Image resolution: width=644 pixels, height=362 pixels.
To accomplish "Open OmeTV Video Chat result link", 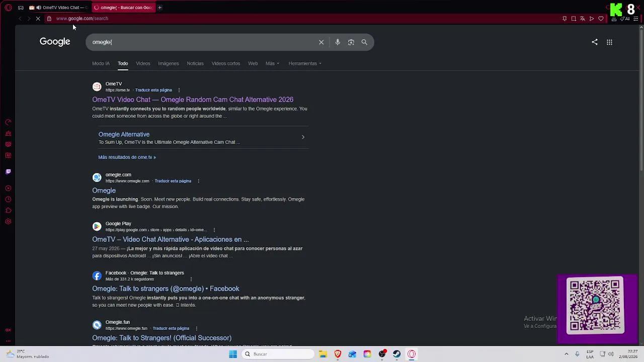I will [193, 100].
